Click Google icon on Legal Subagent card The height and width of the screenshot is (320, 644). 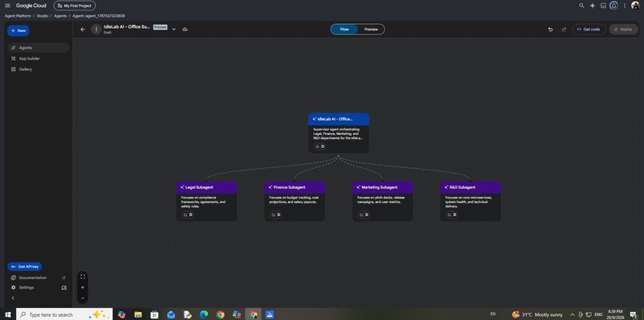tap(185, 214)
